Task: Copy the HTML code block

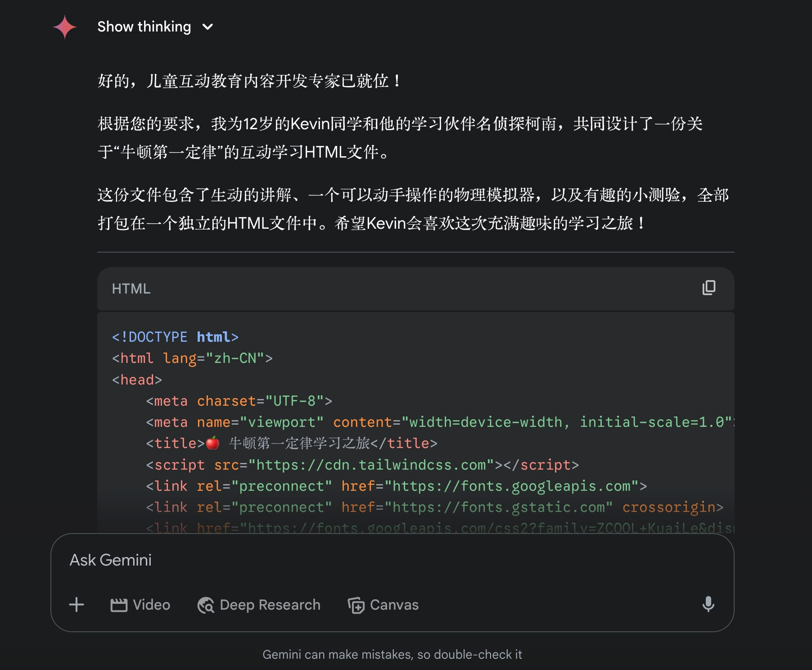Action: coord(709,288)
